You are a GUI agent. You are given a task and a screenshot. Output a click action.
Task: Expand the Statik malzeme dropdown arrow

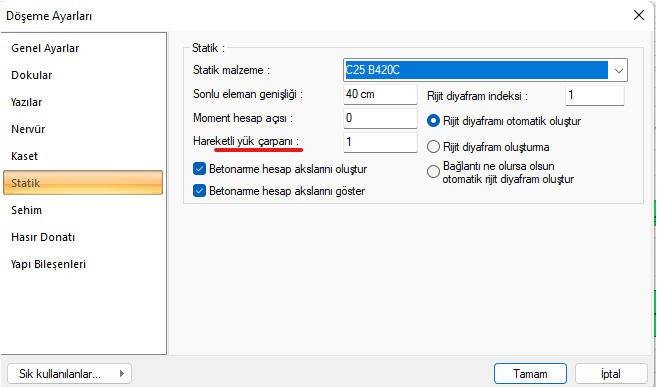[618, 70]
